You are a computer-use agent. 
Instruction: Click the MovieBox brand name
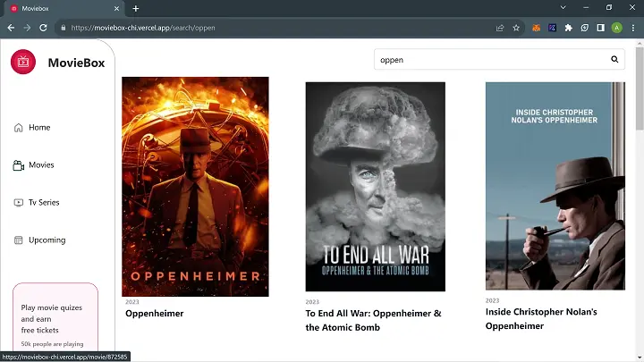point(76,63)
